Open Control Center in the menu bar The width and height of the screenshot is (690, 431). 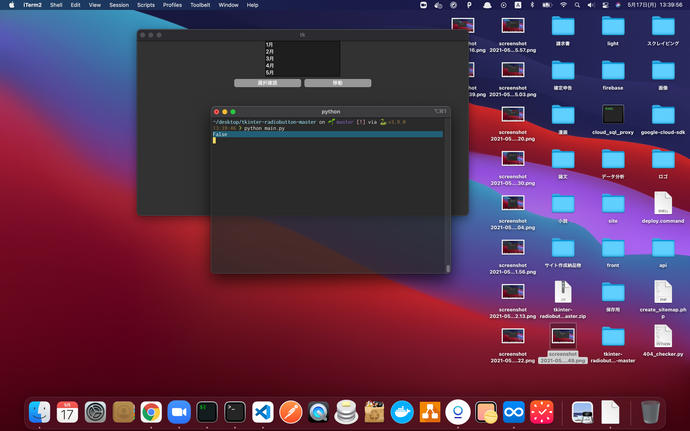pyautogui.click(x=605, y=5)
